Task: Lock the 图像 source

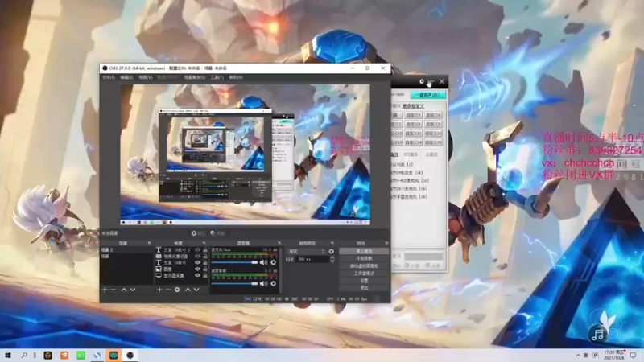Action: click(205, 269)
